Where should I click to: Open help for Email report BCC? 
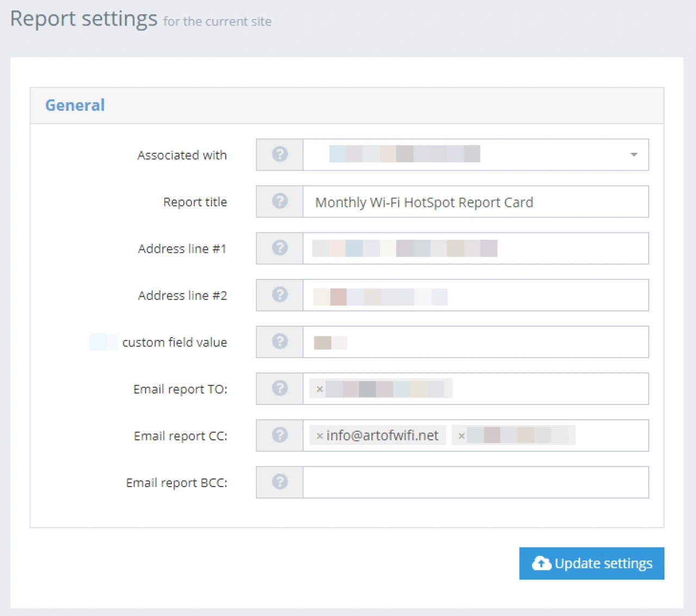coord(279,482)
